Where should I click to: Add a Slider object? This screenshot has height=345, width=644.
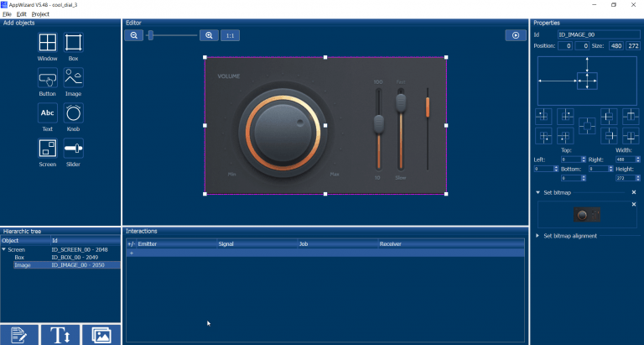click(x=74, y=149)
